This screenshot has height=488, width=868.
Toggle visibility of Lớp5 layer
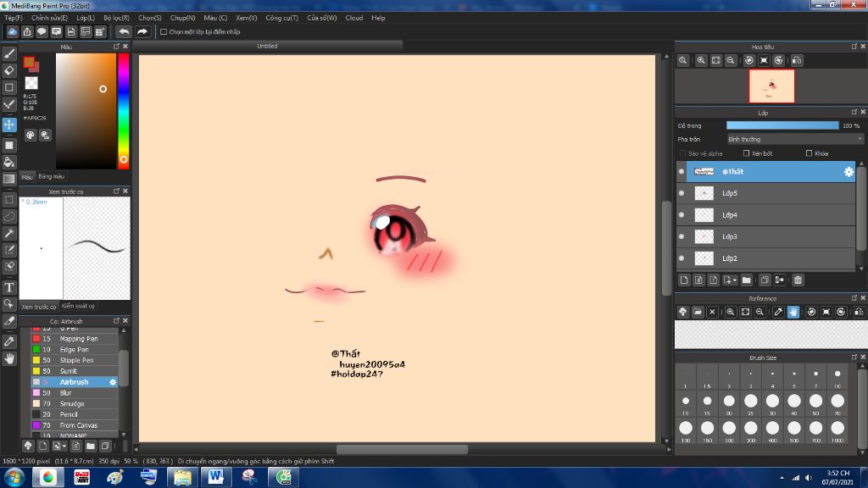pos(682,193)
